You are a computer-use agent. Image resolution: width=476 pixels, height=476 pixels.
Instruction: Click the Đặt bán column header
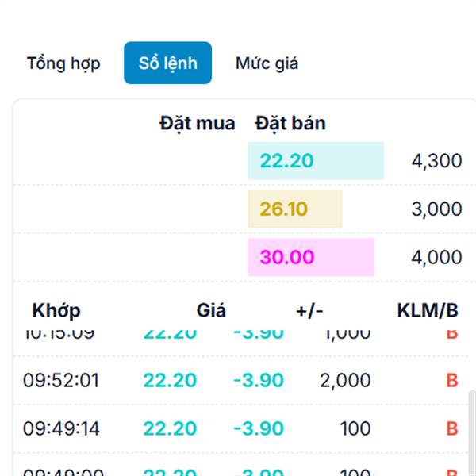point(290,123)
